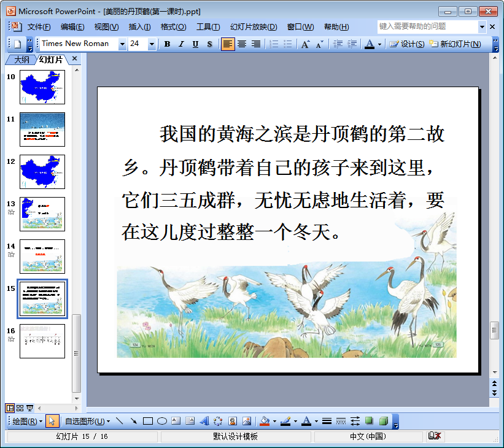Apply text shadow with the S button
504x448 pixels.
tap(209, 44)
